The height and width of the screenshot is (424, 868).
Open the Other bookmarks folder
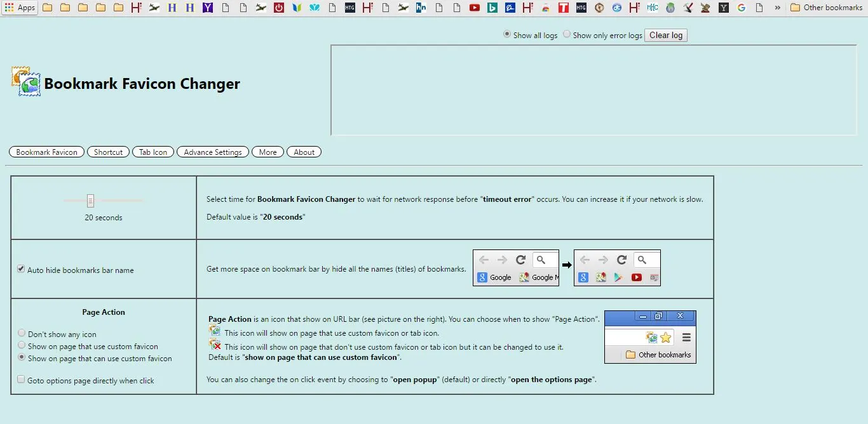[827, 8]
